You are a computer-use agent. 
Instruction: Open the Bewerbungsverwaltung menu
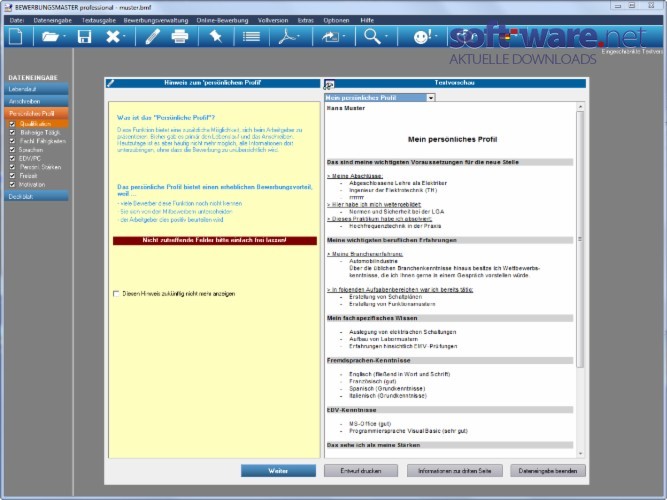click(x=156, y=20)
